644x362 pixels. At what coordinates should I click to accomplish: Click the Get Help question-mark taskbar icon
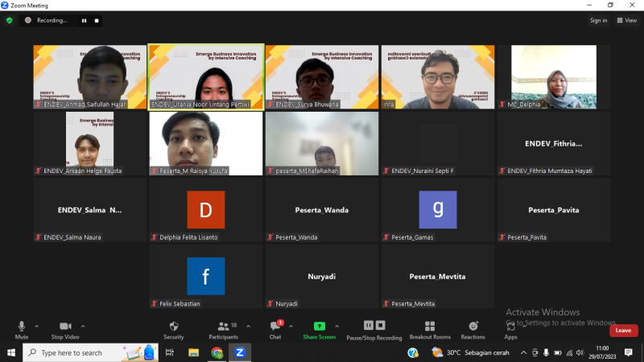pos(413,352)
